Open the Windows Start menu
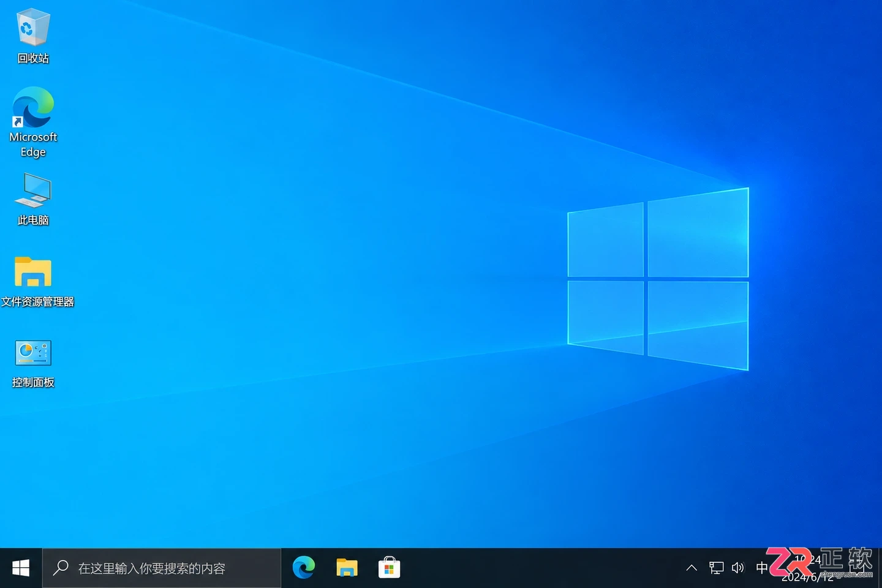Screen dimensions: 882x588 (21, 568)
